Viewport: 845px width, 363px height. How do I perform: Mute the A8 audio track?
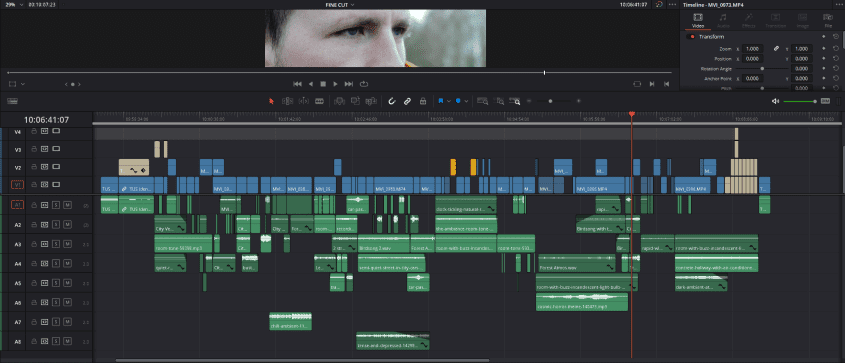tap(67, 341)
